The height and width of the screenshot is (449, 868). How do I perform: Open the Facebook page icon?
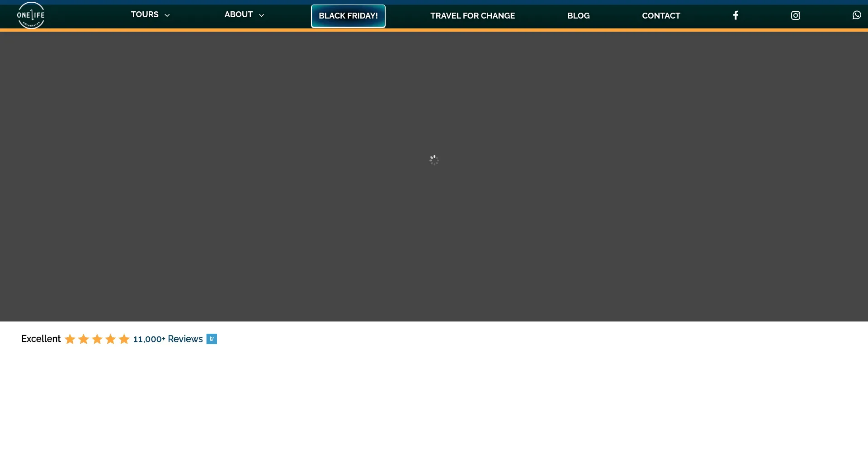tap(736, 15)
